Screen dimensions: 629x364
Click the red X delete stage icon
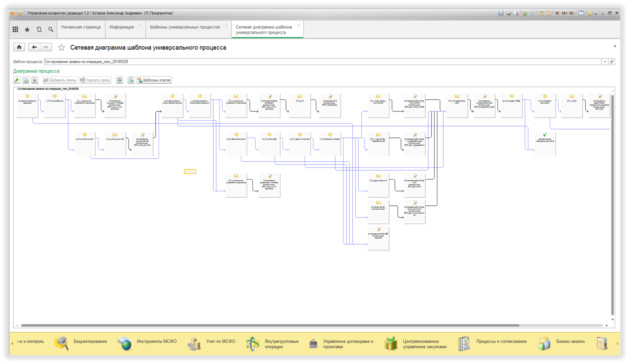tap(35, 80)
